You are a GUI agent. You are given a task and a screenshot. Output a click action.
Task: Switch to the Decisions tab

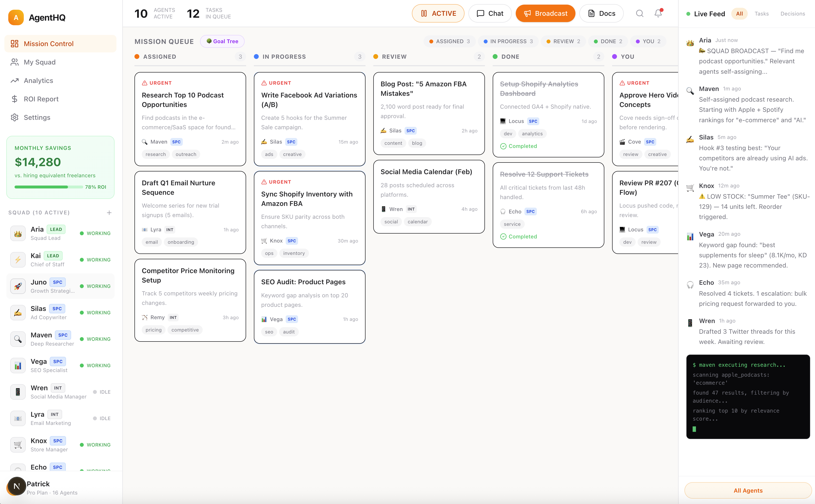[x=793, y=13]
